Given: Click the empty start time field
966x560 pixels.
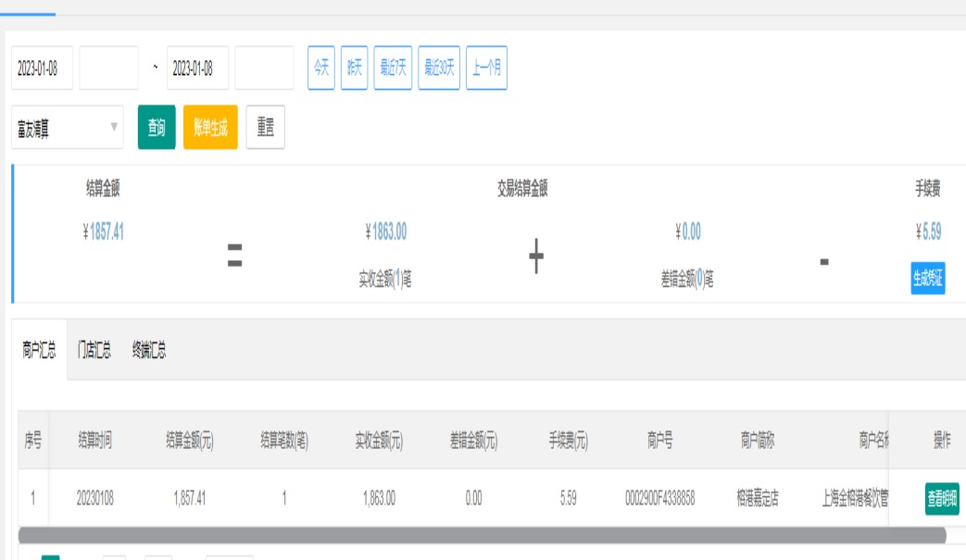Looking at the screenshot, I should [108, 68].
